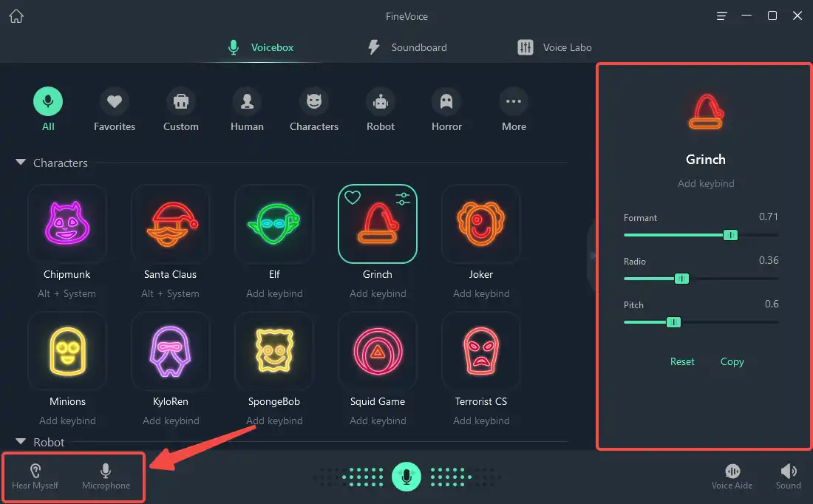Viewport: 813px width, 504px height.
Task: Toggle the Sound output
Action: click(788, 477)
